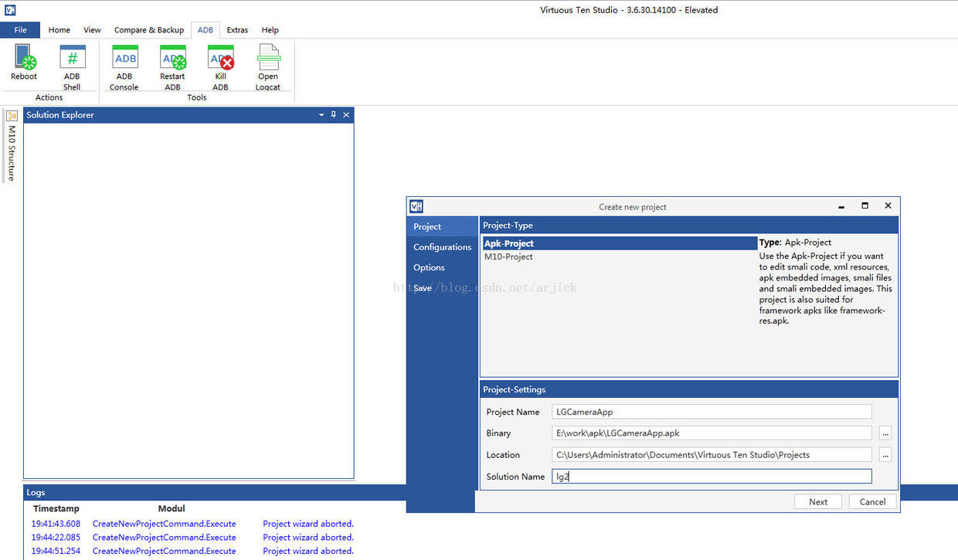Viewport: 958px width, 560px height.
Task: Open the M10 Structure side panel
Action: [12, 146]
